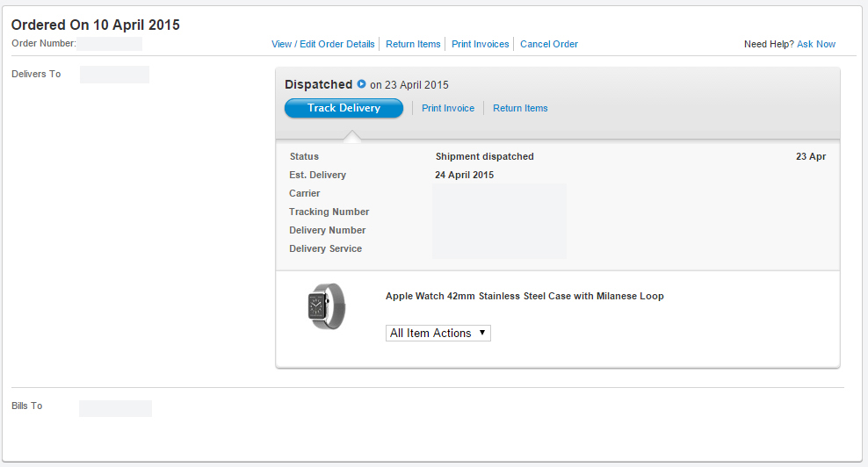
Task: Click the Shipment dispatched status text
Action: click(x=484, y=156)
